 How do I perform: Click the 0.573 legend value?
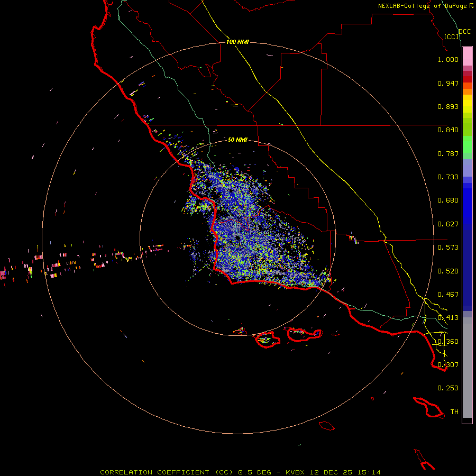pos(448,248)
